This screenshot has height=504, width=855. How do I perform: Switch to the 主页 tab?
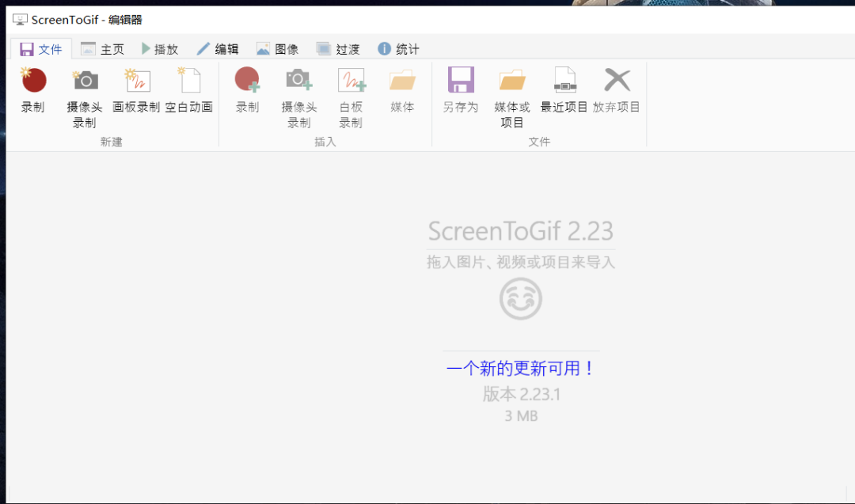(102, 48)
